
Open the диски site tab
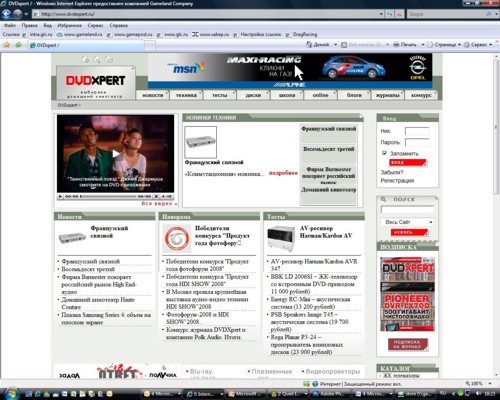[x=253, y=95]
